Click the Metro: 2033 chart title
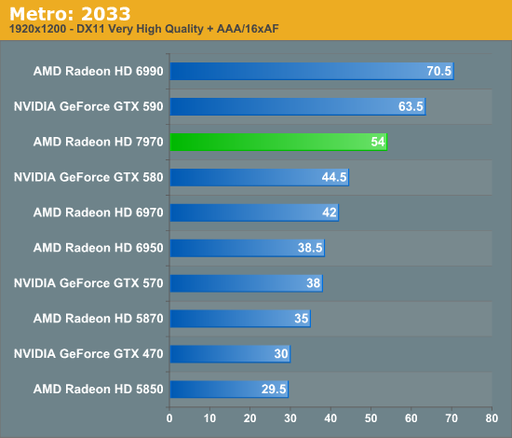 coord(70,14)
